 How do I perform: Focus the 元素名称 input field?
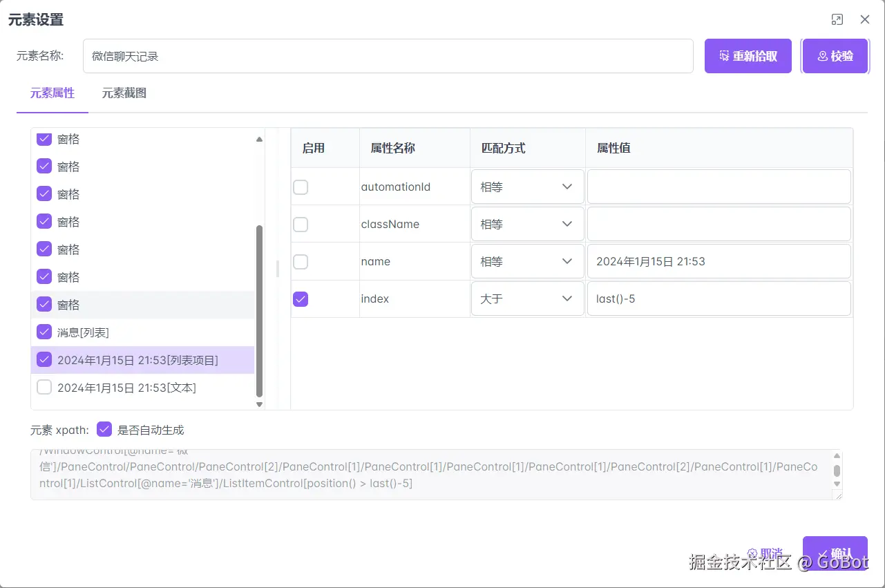(388, 56)
